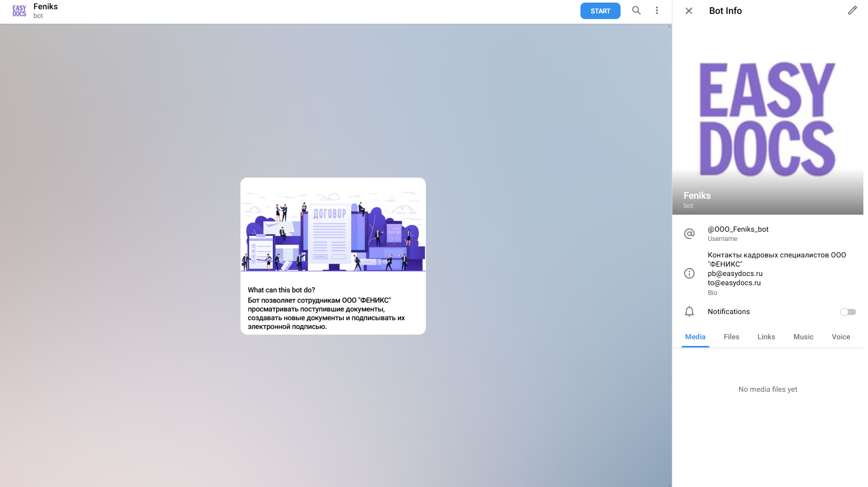Click the Notifications bell icon
The height and width of the screenshot is (487, 868).
pyautogui.click(x=689, y=311)
